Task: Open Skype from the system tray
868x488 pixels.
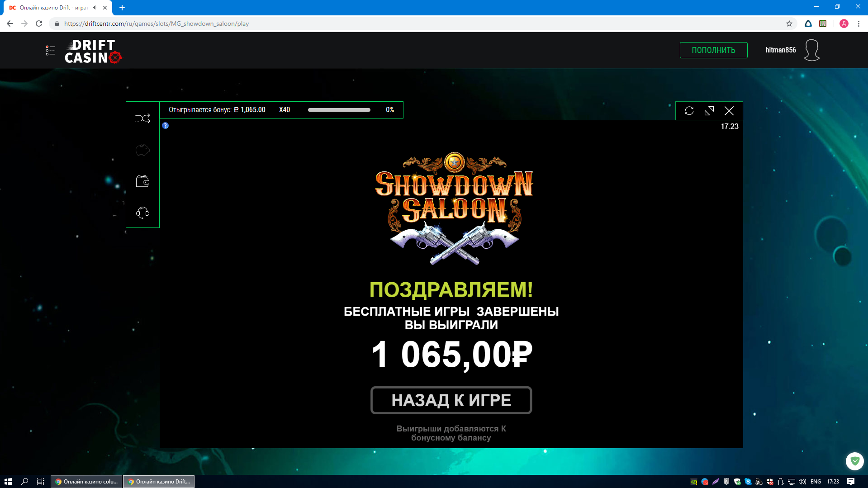Action: click(748, 482)
